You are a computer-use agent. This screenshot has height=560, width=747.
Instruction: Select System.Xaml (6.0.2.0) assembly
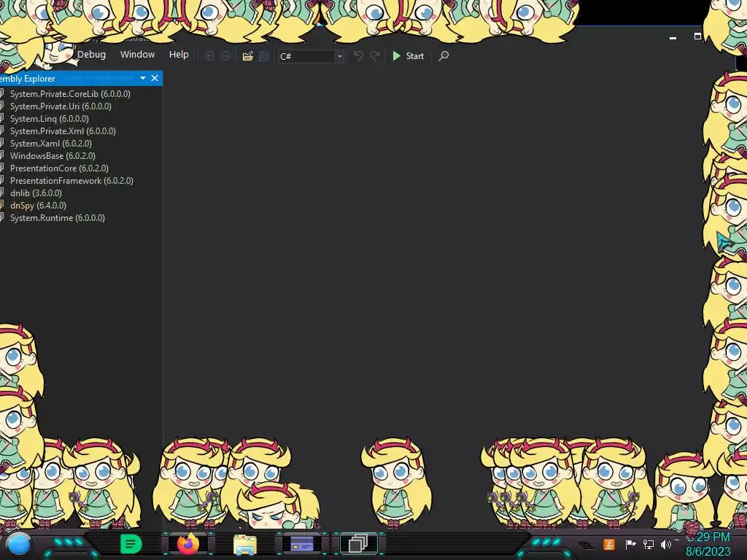pyautogui.click(x=50, y=144)
